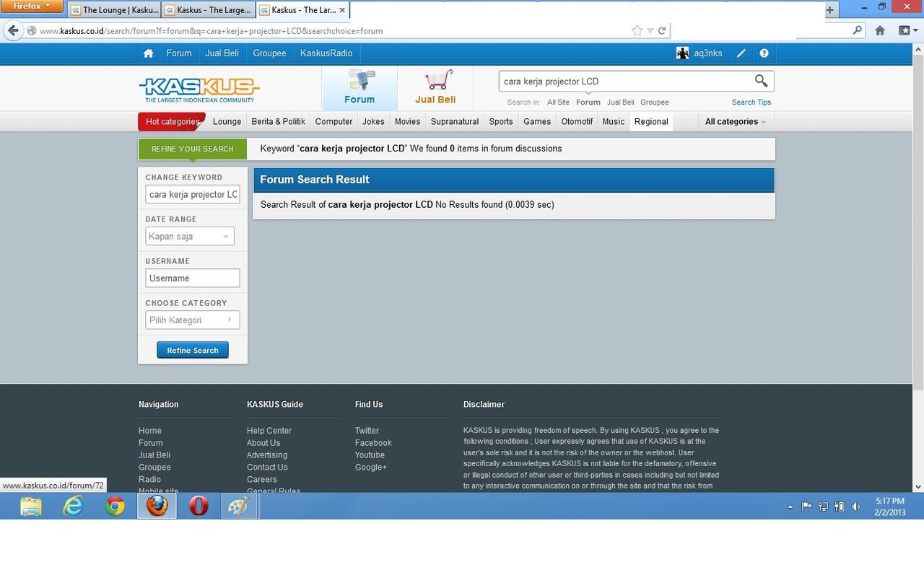Click the Hot categories button

pos(172,121)
